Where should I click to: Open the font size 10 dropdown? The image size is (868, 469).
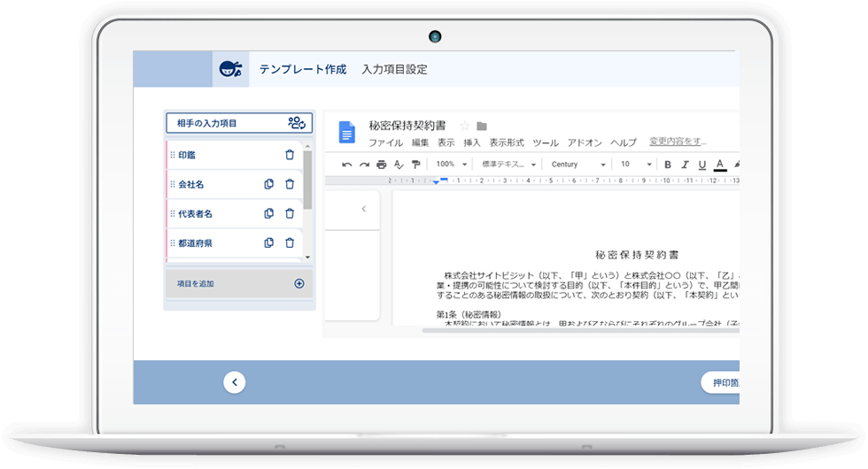pyautogui.click(x=636, y=165)
